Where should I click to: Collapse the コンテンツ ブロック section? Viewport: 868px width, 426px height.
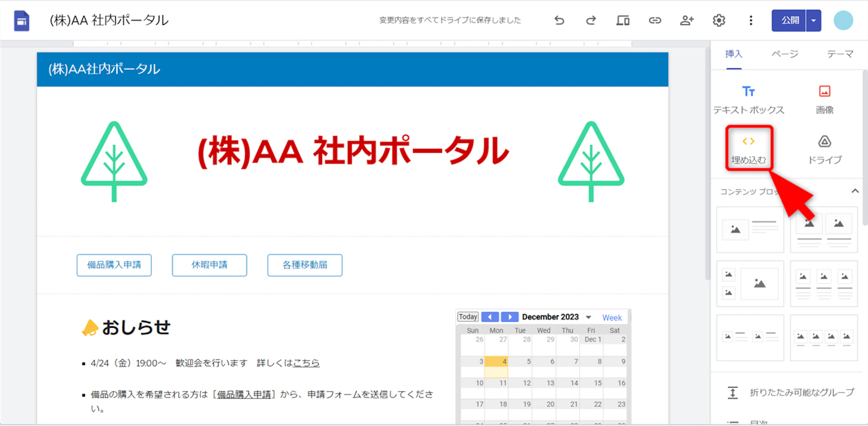[x=855, y=191]
